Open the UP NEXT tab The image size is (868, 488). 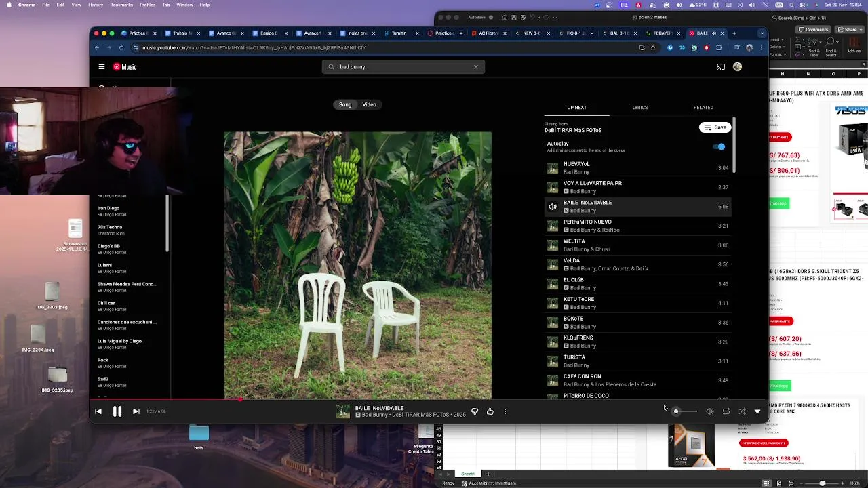point(576,107)
